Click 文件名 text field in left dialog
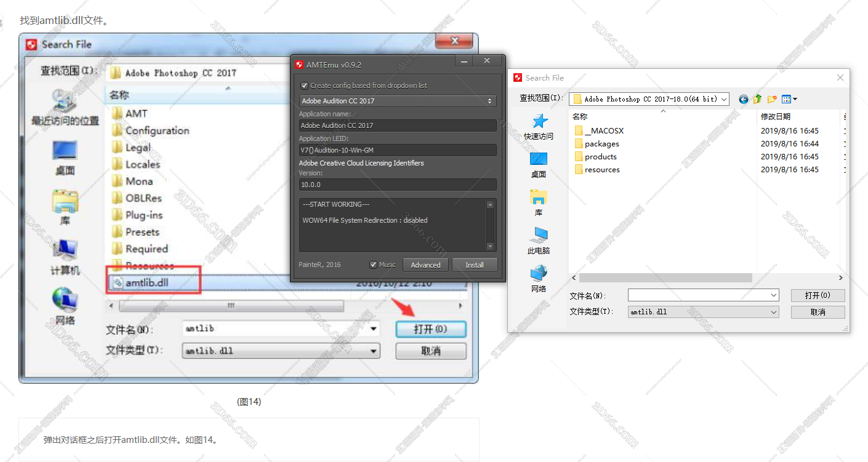Screen dimensions: 868x462 pos(275,329)
